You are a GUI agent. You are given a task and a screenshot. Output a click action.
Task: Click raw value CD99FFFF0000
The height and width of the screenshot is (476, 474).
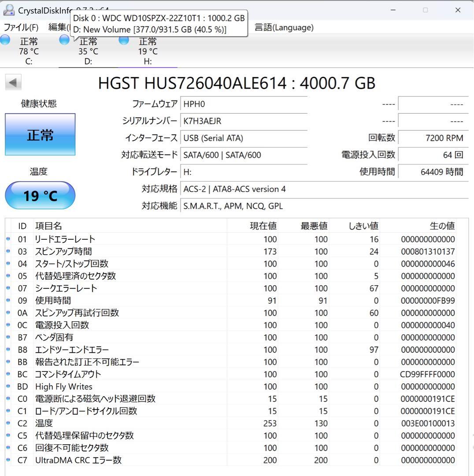point(427,374)
